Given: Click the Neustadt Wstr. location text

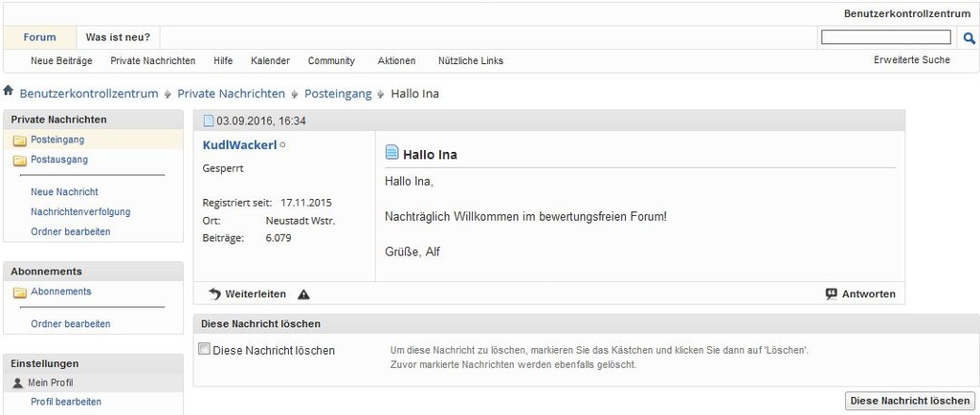Looking at the screenshot, I should click(x=301, y=220).
